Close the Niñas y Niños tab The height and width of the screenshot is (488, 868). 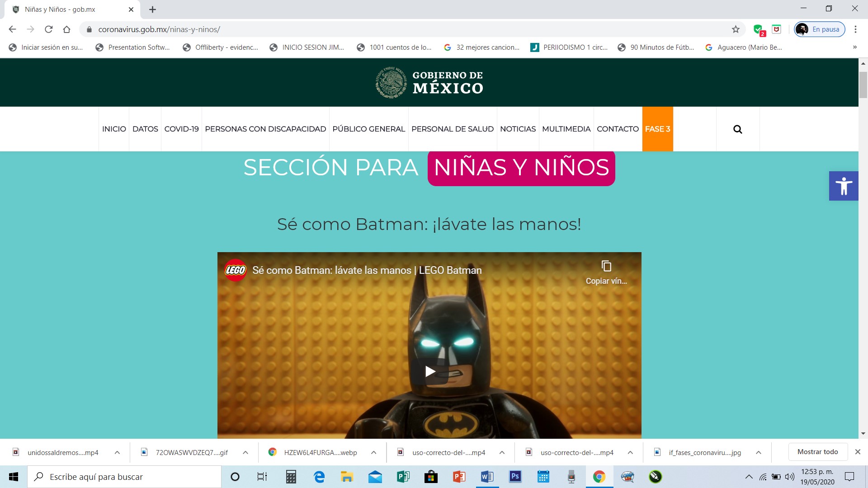click(x=131, y=9)
